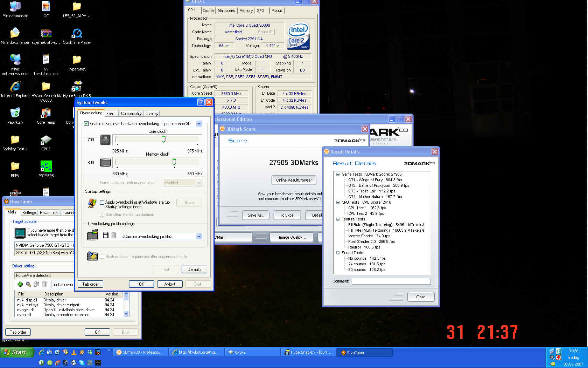Collapse the Feature Tests tree node
This screenshot has height=368, width=588.
click(338, 219)
